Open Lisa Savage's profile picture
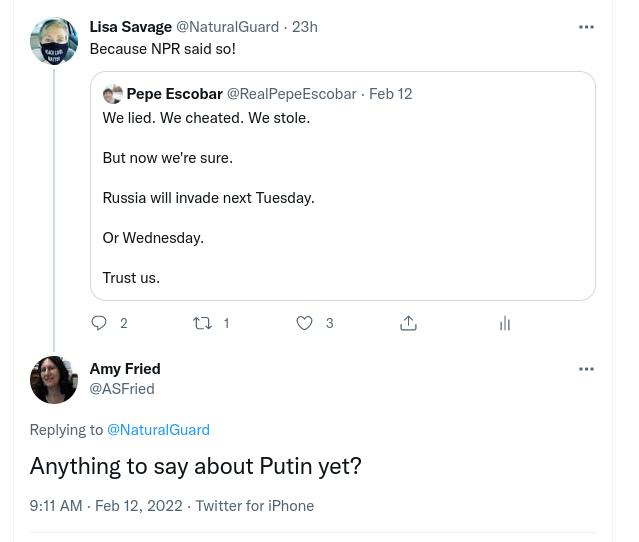 pyautogui.click(x=54, y=41)
